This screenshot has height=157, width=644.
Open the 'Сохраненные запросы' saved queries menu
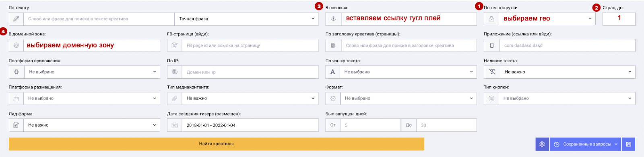[586, 144]
